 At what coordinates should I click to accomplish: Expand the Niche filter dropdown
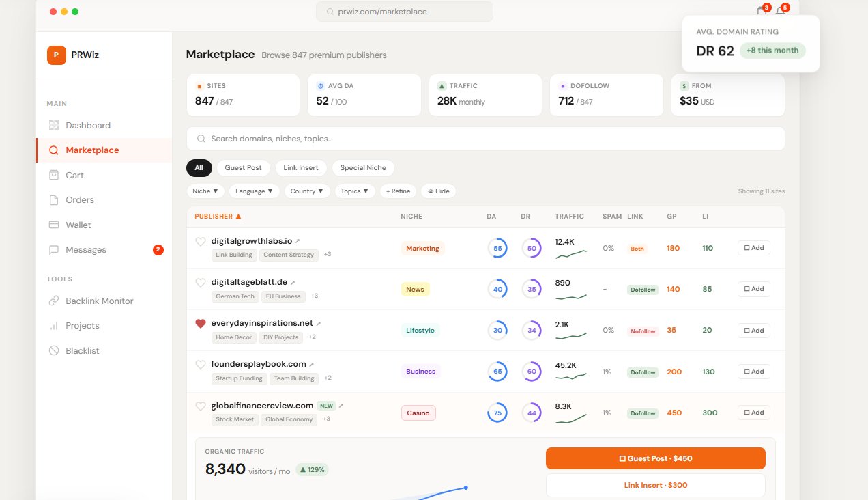205,191
